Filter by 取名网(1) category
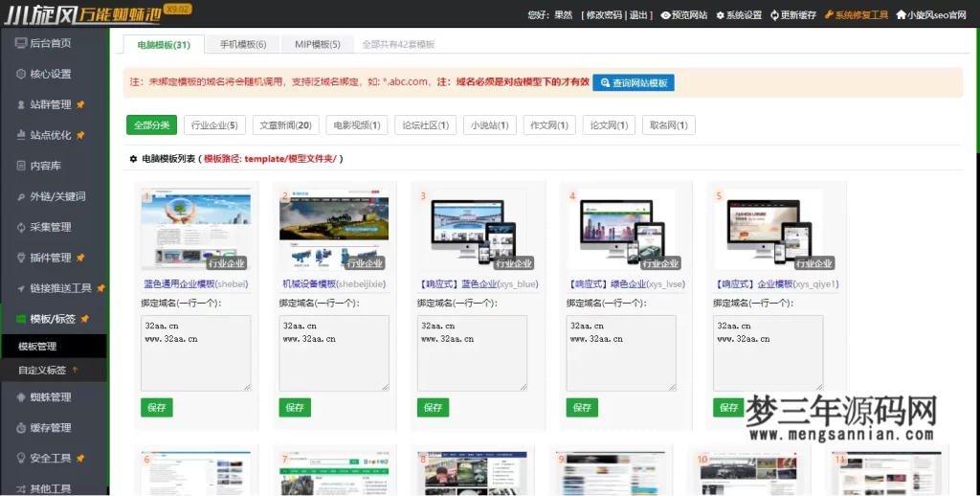 [669, 125]
